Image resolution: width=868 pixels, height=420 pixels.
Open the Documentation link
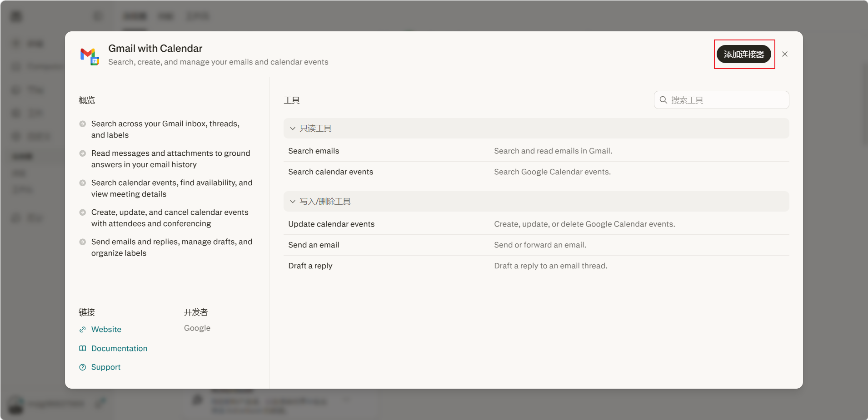click(x=119, y=348)
